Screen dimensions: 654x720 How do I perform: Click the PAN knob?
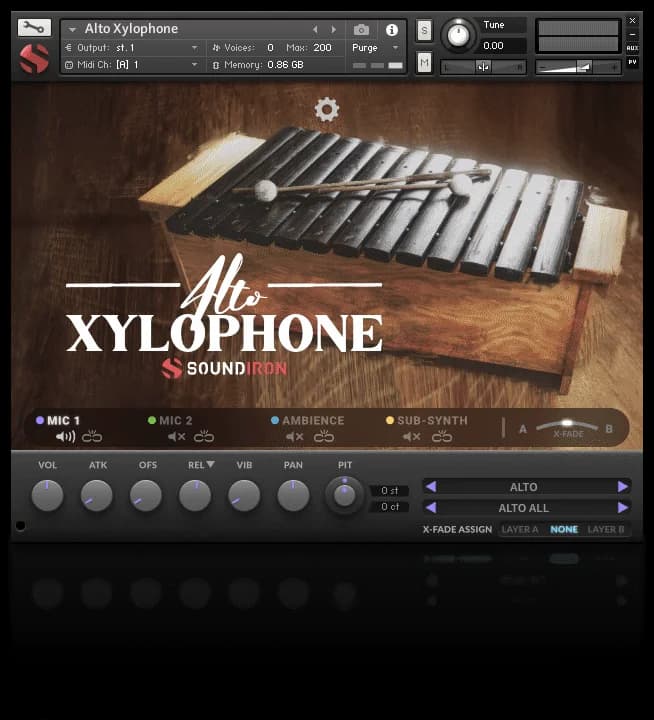[x=293, y=495]
